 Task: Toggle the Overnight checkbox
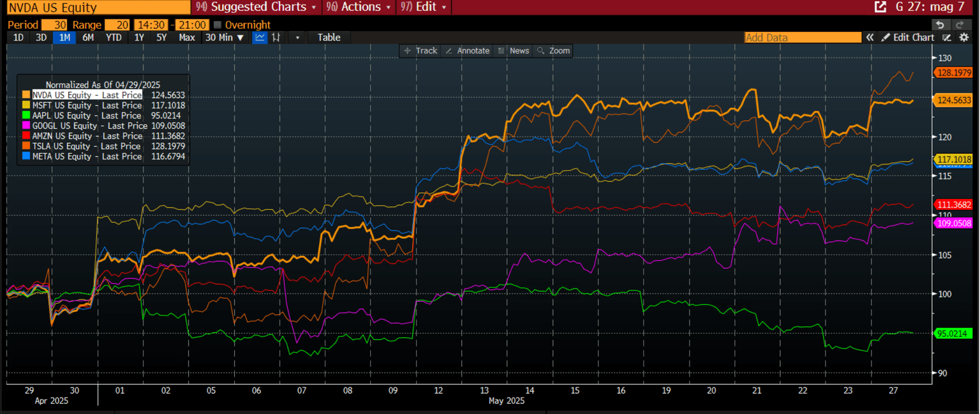(218, 25)
